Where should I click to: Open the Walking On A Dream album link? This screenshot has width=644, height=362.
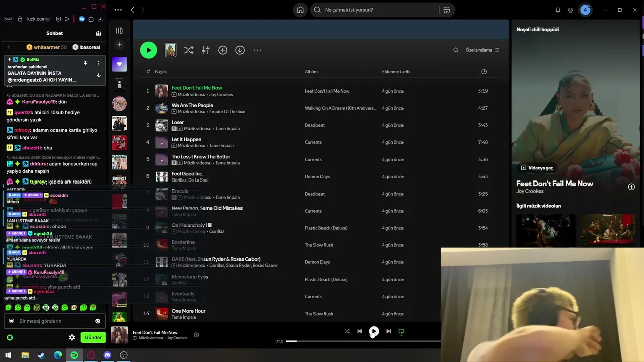pos(341,108)
